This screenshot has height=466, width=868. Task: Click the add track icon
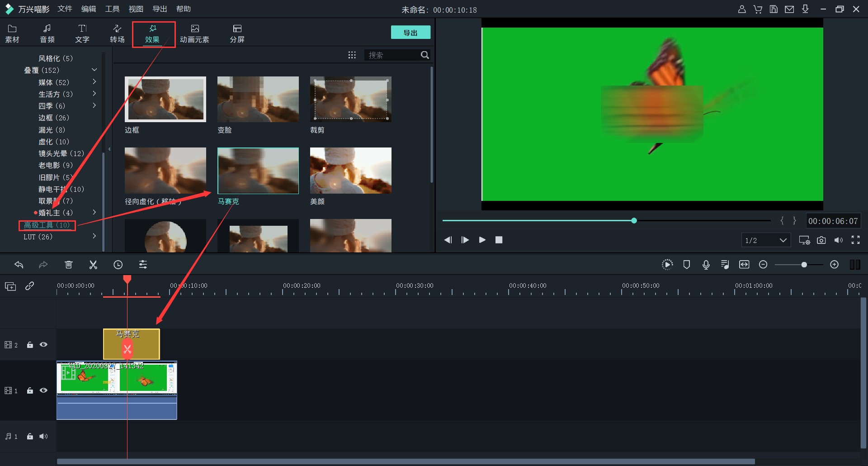point(10,286)
